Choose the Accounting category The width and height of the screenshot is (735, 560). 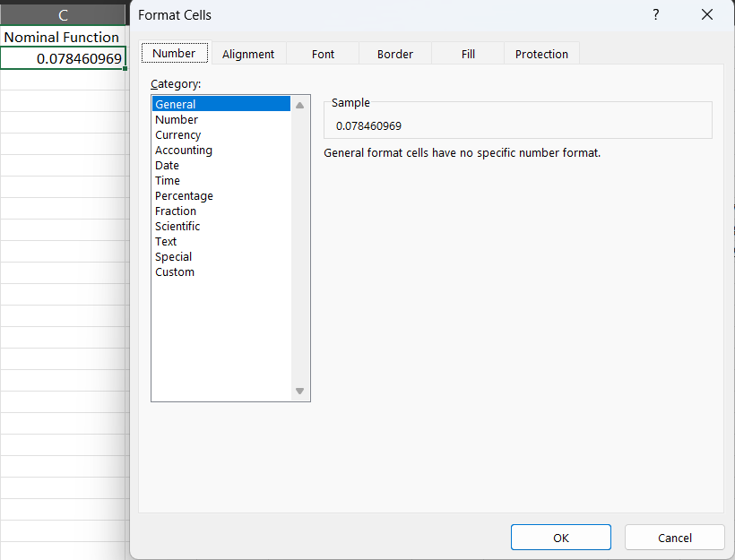(x=184, y=151)
